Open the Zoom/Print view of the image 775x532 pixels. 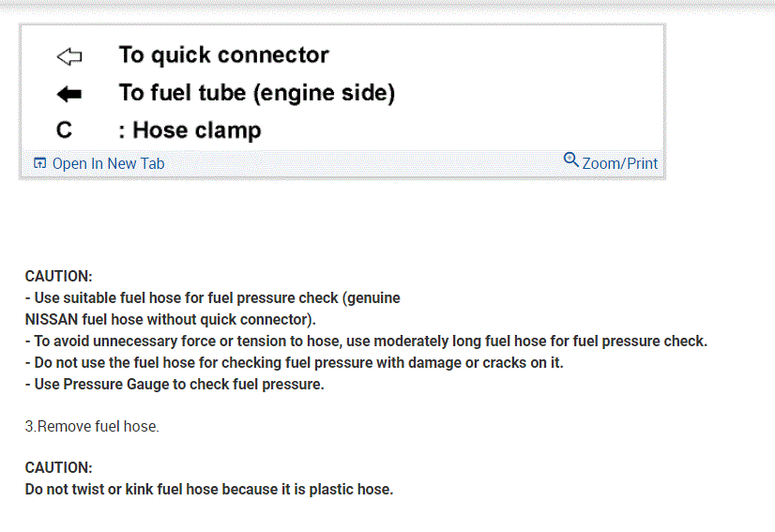[619, 163]
